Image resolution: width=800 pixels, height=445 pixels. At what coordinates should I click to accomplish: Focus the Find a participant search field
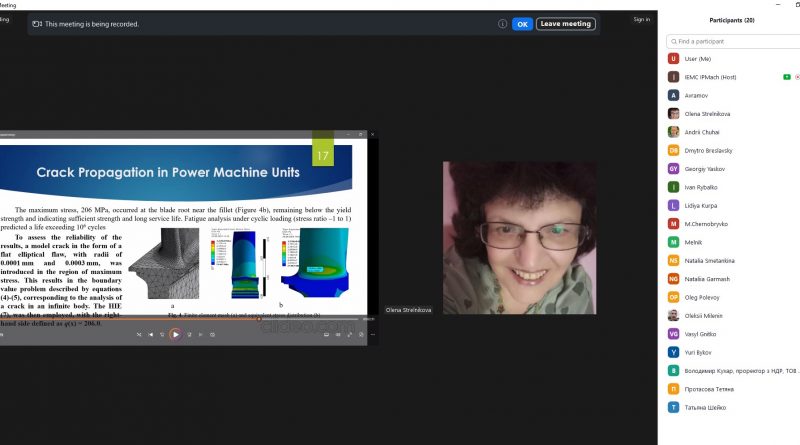tap(735, 41)
